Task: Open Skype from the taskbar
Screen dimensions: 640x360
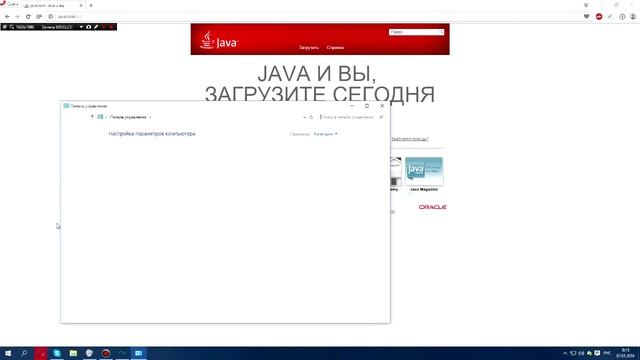Action: click(57, 353)
